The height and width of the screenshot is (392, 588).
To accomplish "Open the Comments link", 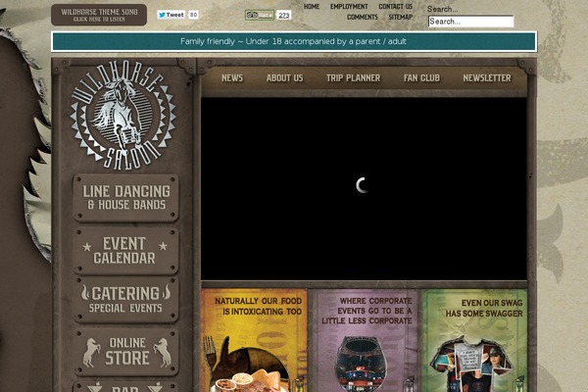I will pyautogui.click(x=362, y=17).
